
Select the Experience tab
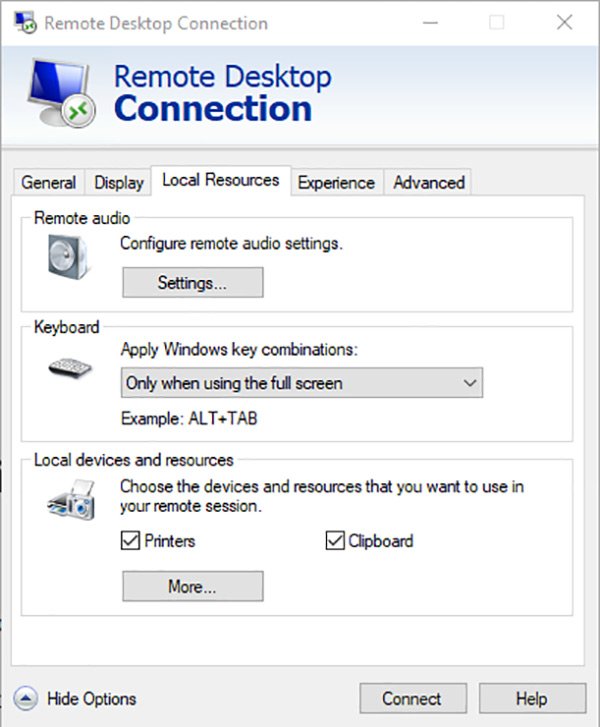click(x=336, y=183)
